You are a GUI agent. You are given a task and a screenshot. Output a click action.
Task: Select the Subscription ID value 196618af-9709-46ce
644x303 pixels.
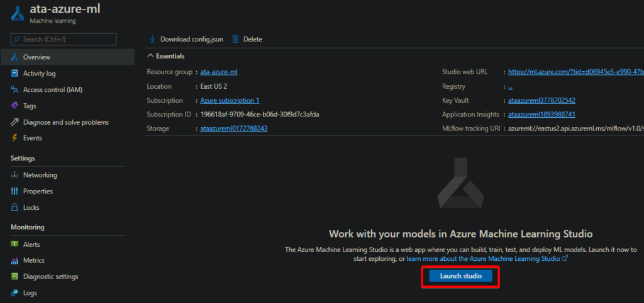260,115
